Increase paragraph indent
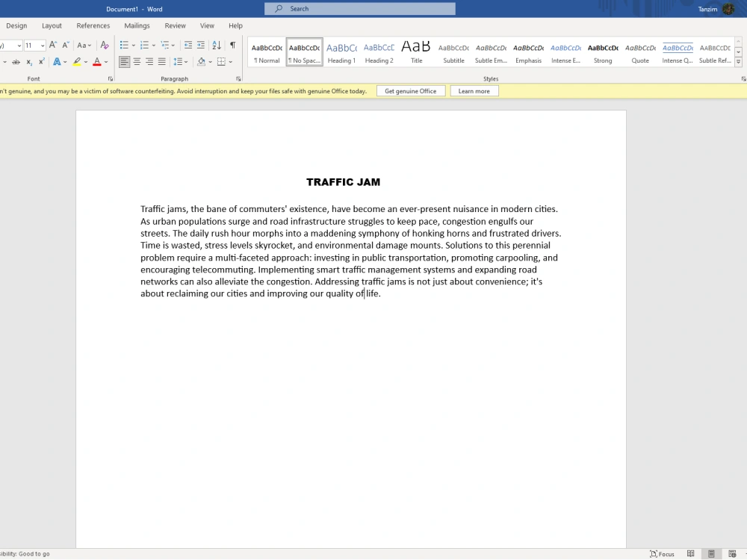This screenshot has width=747, height=560. pyautogui.click(x=201, y=46)
